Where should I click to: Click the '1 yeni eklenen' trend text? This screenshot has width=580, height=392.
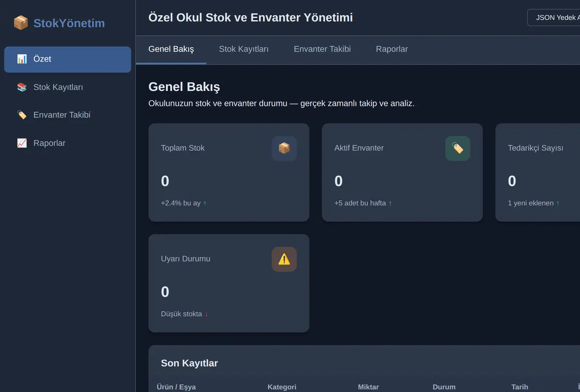531,203
